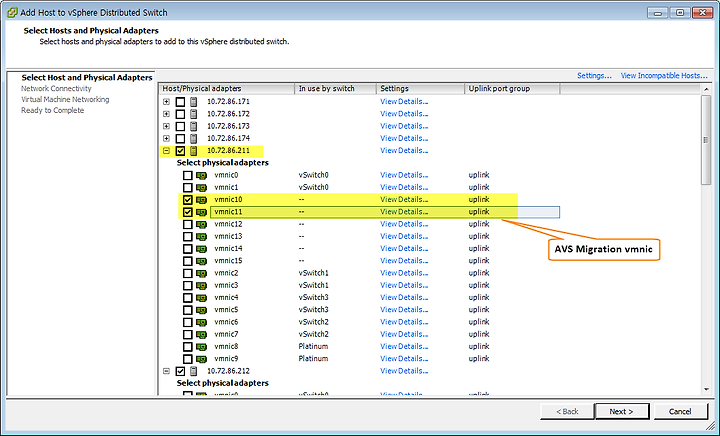Screen dimensions: 720x436
Task: Check the box for host 10.72.86.171
Action: click(x=180, y=101)
